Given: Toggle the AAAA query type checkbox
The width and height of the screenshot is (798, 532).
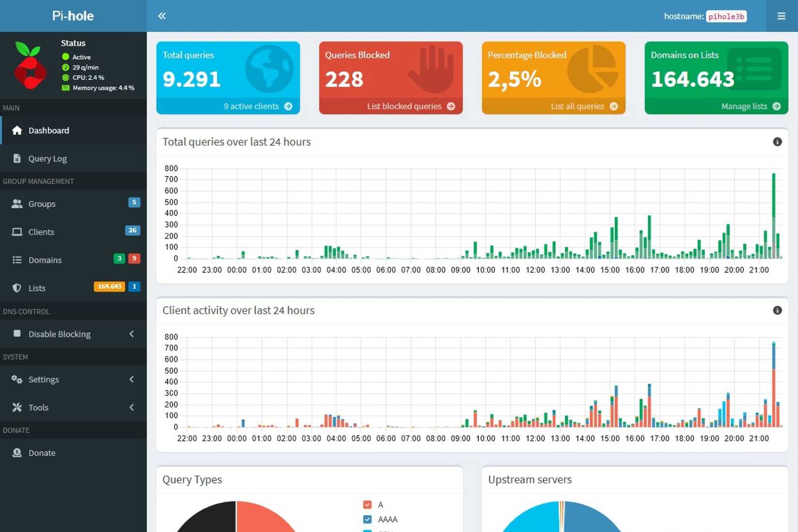Looking at the screenshot, I should tap(367, 519).
